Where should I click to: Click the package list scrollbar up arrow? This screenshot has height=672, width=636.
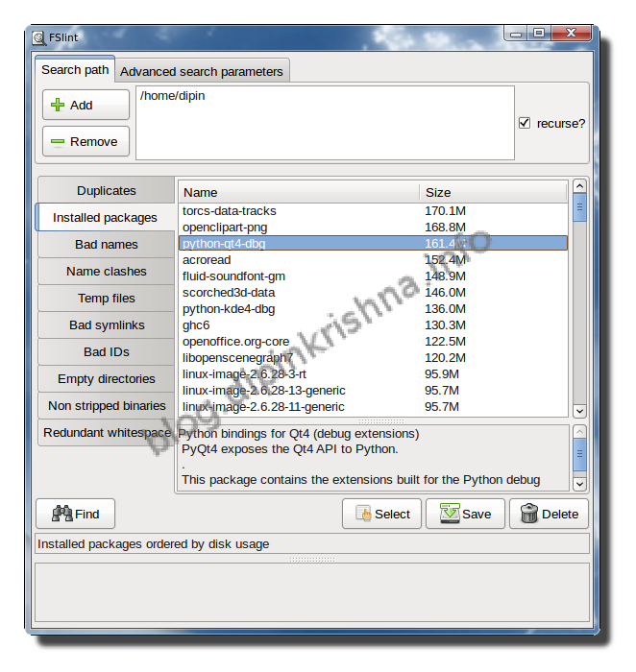tap(579, 186)
